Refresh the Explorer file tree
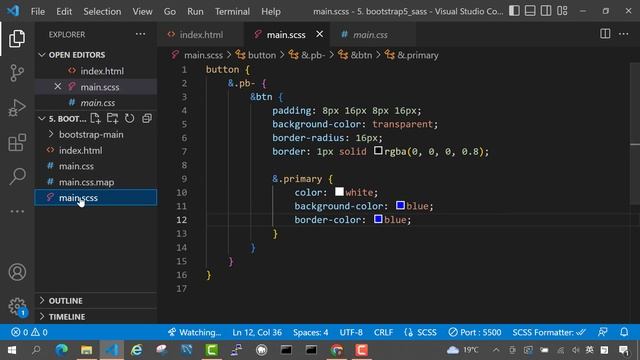The image size is (640, 360). tap(129, 119)
